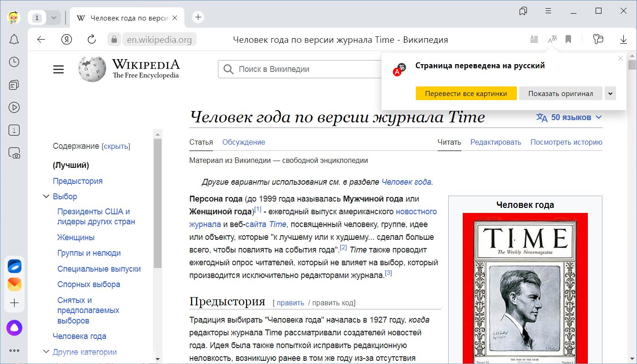Take a screenshot with camera icon

tap(14, 153)
